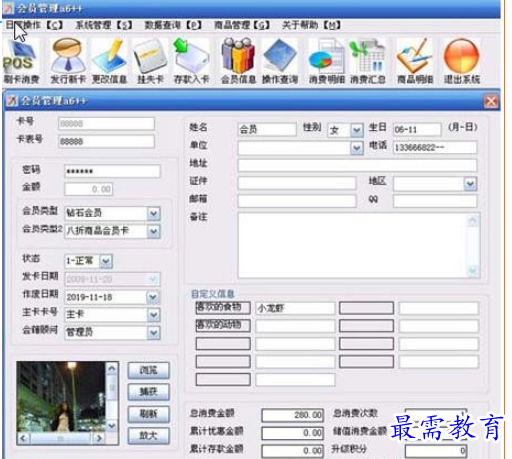Expand the 会员类型2 八折商品会员卡 dropdown
The width and height of the screenshot is (512, 459).
pos(154,231)
